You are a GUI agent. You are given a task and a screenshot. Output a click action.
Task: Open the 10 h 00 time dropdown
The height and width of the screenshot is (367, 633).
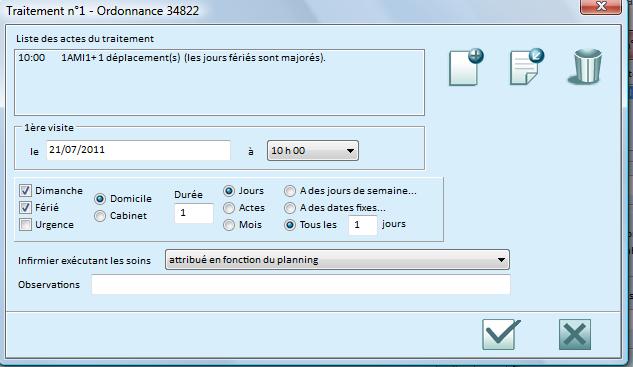tap(312, 151)
